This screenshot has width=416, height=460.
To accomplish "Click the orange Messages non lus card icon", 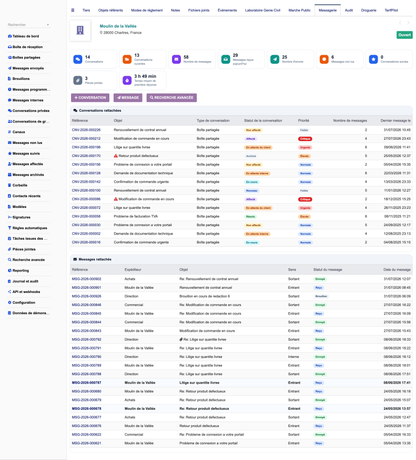I will (324, 59).
